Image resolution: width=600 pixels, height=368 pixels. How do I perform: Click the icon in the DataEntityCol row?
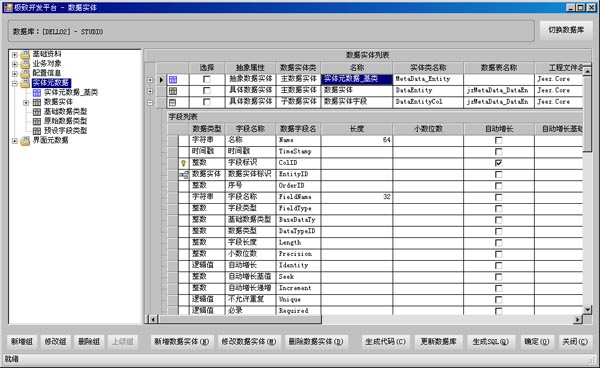coord(173,103)
